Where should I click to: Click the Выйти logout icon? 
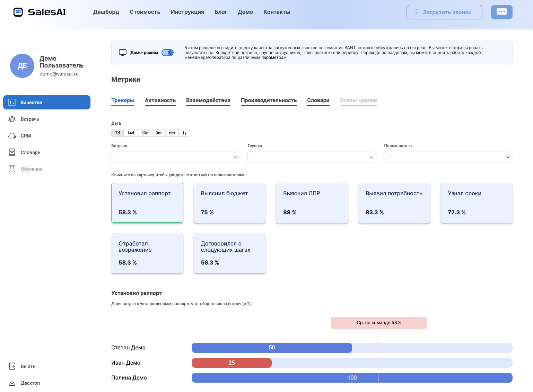(x=12, y=366)
